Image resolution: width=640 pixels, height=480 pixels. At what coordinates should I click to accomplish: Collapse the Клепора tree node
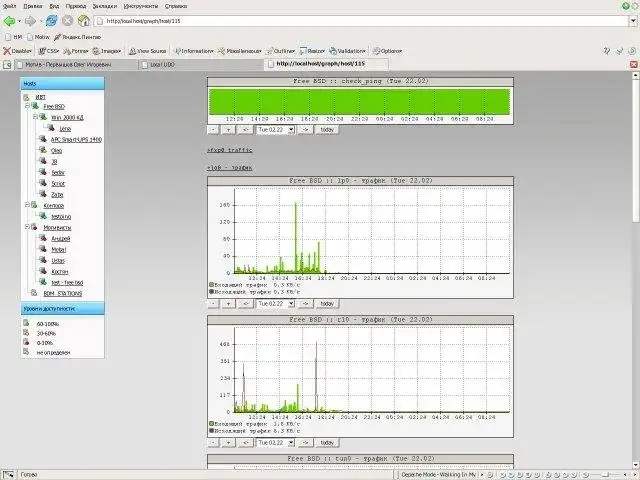[27, 205]
